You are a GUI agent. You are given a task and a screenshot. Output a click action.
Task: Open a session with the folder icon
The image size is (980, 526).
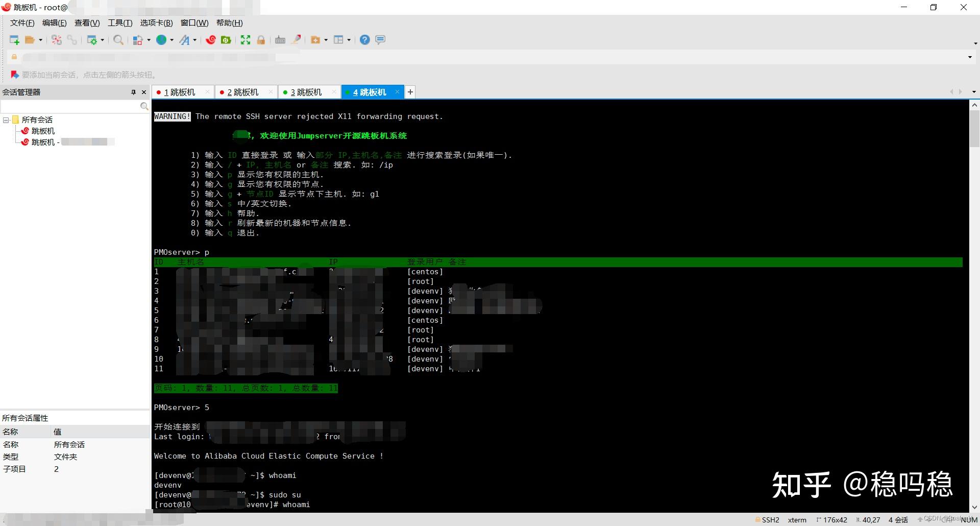point(30,40)
